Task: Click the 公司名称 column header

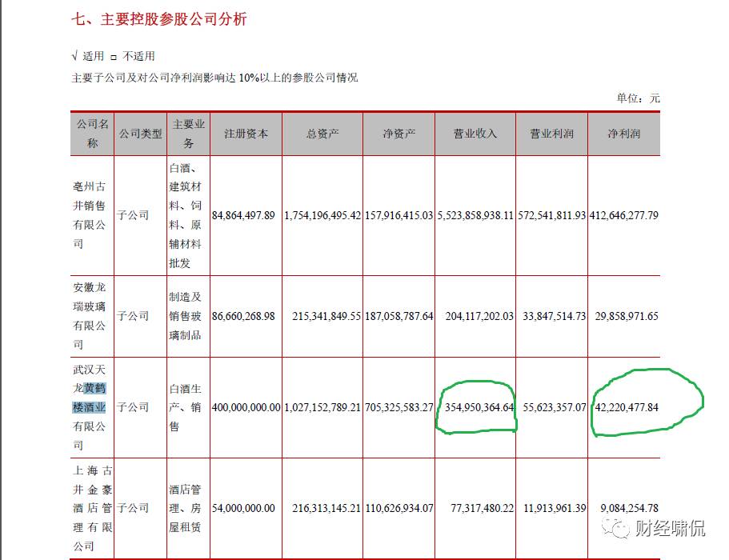Action: 92,134
